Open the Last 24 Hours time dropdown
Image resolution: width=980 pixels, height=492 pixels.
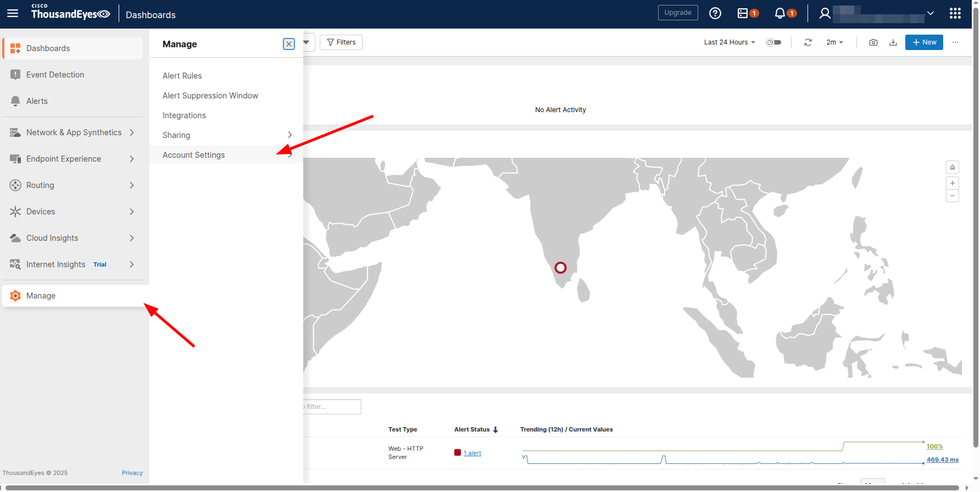[x=730, y=42]
